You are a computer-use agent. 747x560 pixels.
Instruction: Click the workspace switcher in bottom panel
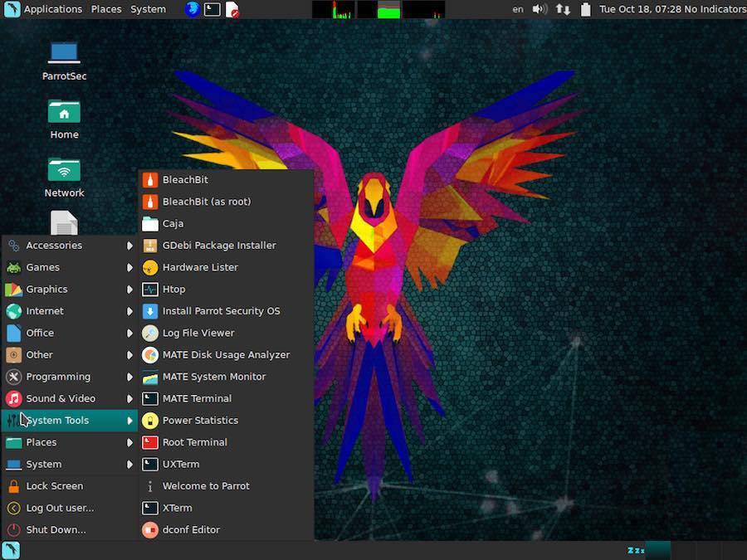pos(696,551)
